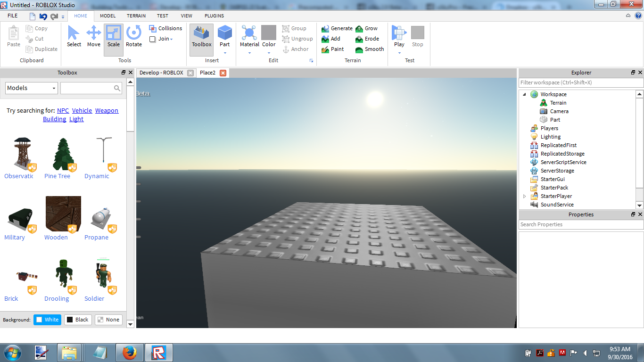Click the gray Color swatch
Image resolution: width=644 pixels, height=362 pixels.
269,33
